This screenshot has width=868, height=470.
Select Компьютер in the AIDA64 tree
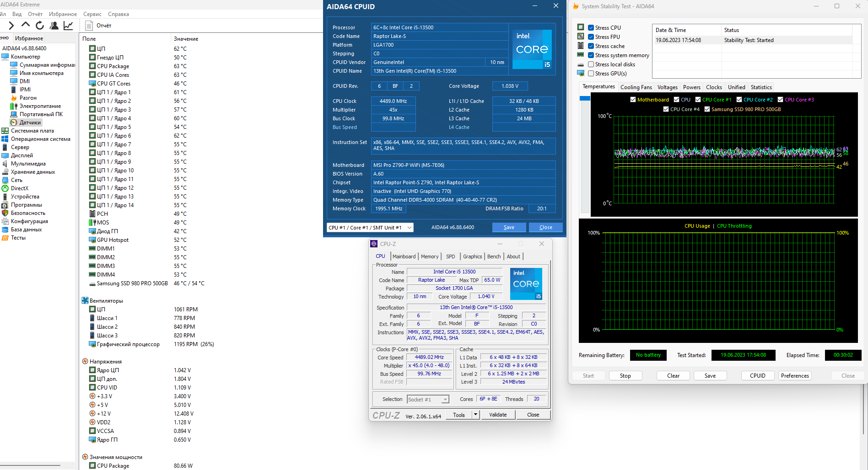click(x=26, y=57)
